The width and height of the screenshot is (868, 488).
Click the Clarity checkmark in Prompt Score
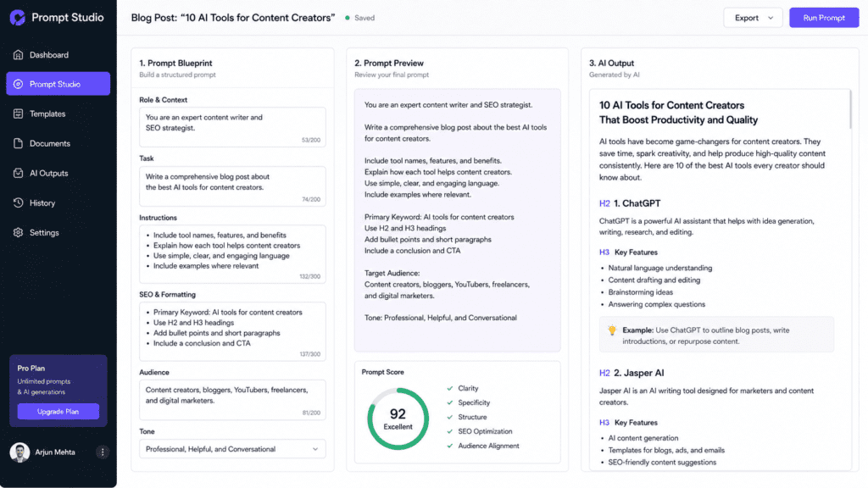450,388
